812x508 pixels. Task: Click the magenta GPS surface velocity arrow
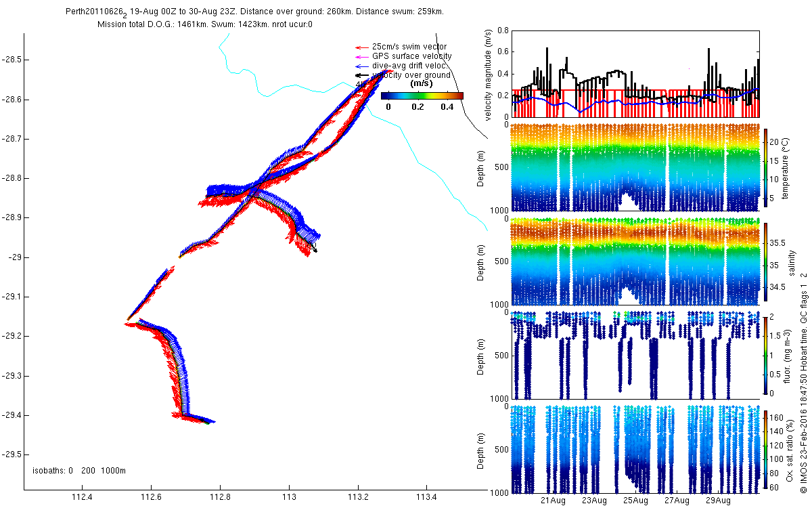362,56
